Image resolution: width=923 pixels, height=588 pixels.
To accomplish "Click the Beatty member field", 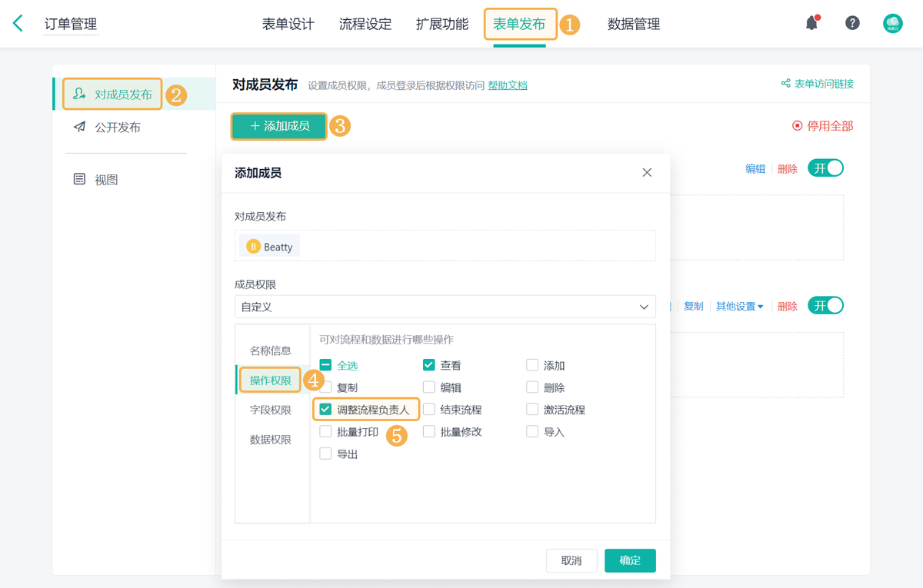I will (270, 247).
